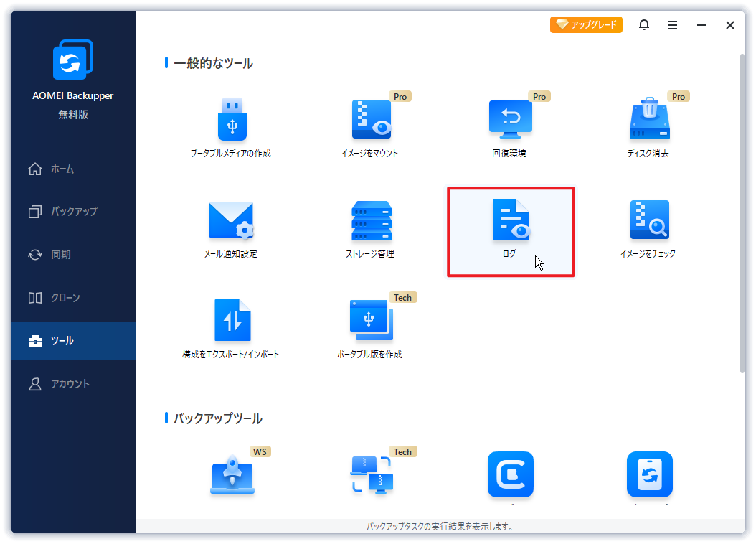Viewport: 756px width, 544px height.
Task: Select ツール in sidebar
Action: tap(73, 340)
